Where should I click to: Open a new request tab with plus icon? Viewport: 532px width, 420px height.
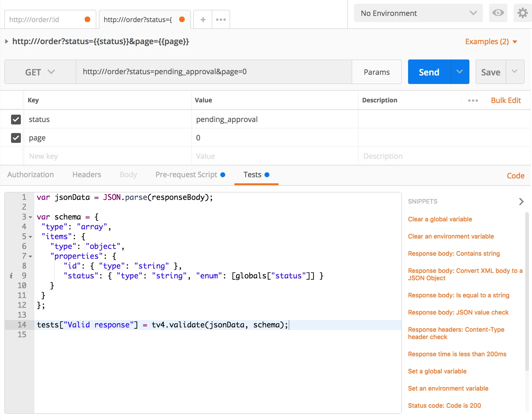tap(203, 20)
